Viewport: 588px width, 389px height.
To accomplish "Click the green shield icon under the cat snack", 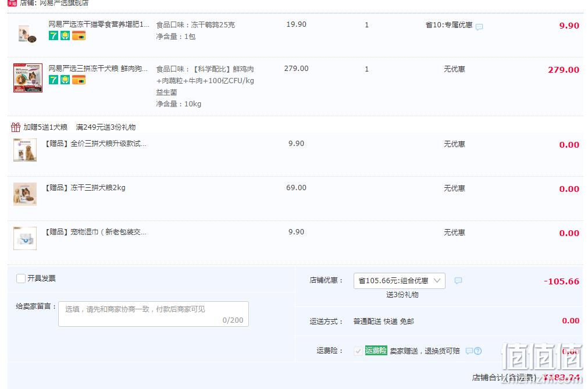I will coord(65,35).
